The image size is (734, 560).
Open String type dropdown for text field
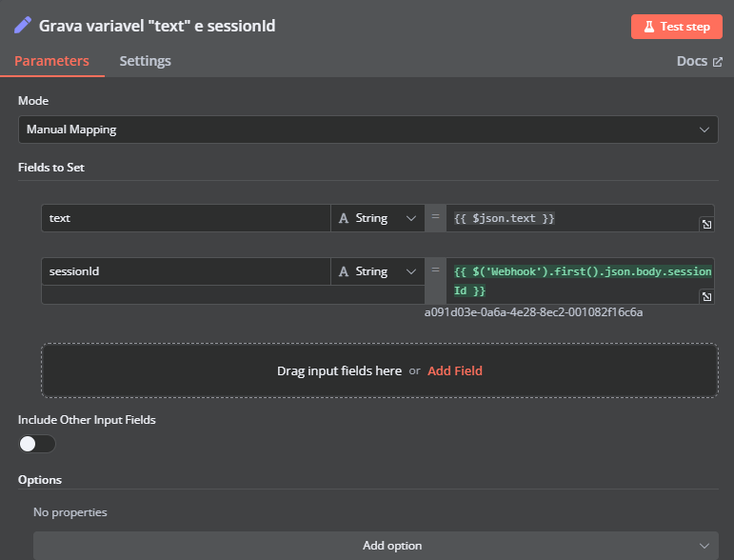(377, 218)
